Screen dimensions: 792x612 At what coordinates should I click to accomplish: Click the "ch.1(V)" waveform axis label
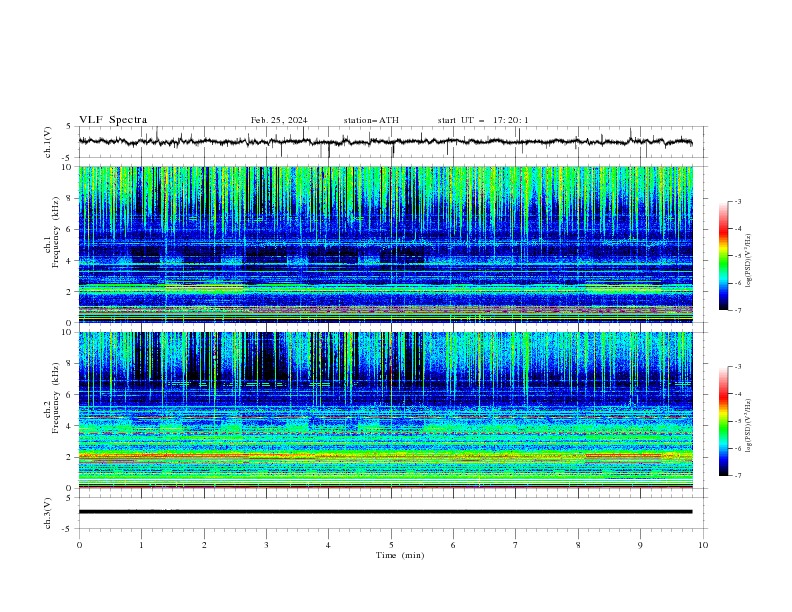tap(48, 142)
